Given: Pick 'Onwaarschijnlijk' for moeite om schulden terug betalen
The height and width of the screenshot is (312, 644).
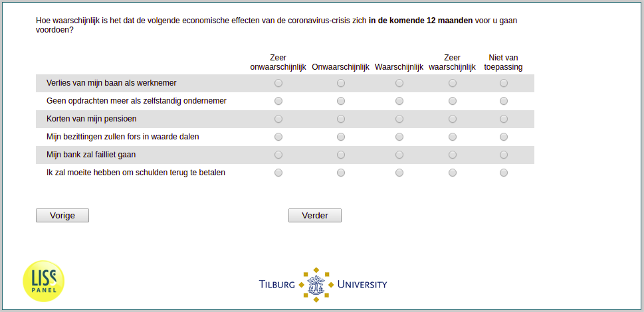Looking at the screenshot, I should 341,173.
